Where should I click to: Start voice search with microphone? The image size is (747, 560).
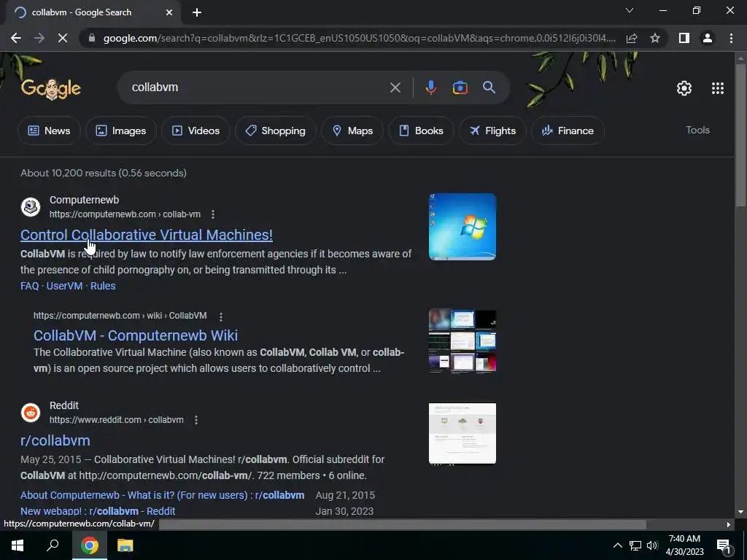[430, 87]
